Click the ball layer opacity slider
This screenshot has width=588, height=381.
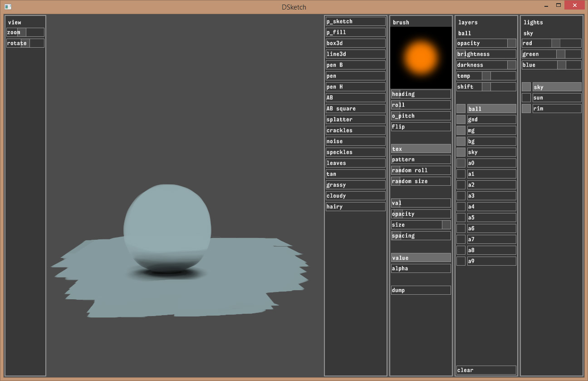pos(486,43)
